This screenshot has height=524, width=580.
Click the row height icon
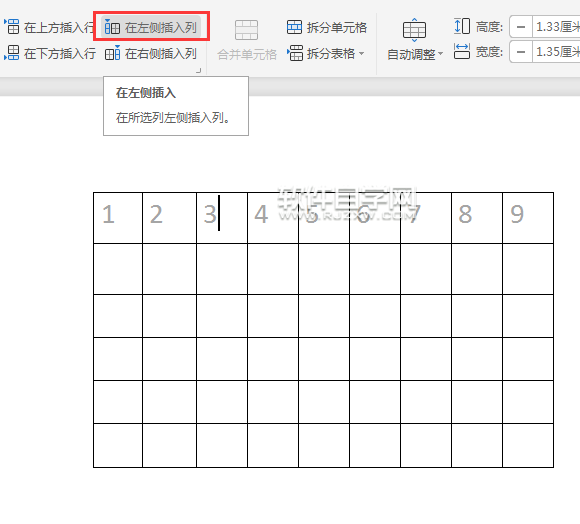tap(462, 26)
